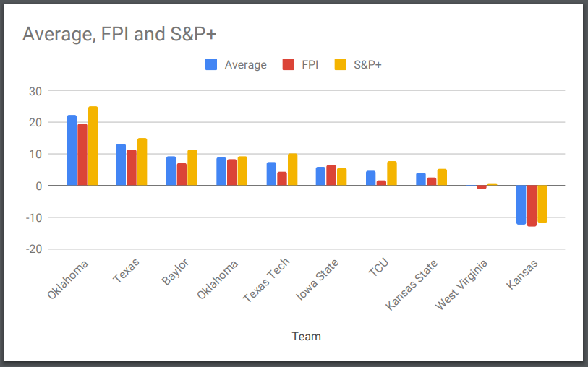
Task: Click Iowa State's blue Average bar
Action: [320, 176]
